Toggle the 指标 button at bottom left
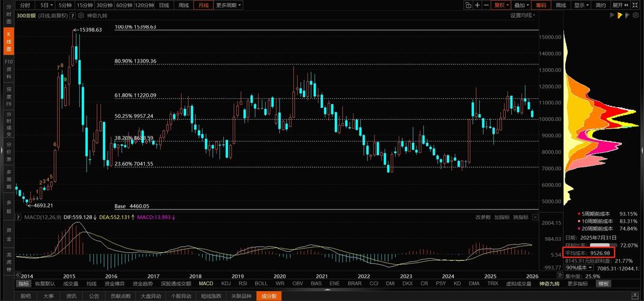 tap(23, 284)
